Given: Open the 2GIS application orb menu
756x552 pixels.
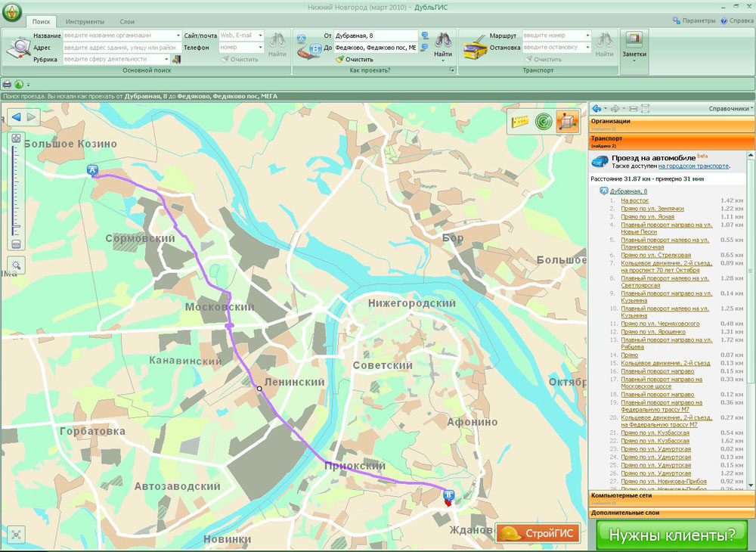Looking at the screenshot, I should (11, 13).
